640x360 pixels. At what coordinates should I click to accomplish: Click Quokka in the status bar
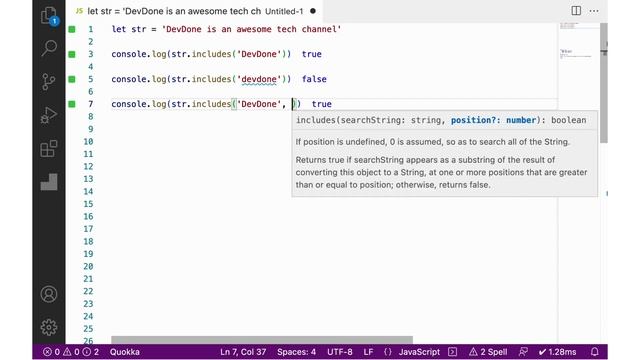tap(124, 352)
